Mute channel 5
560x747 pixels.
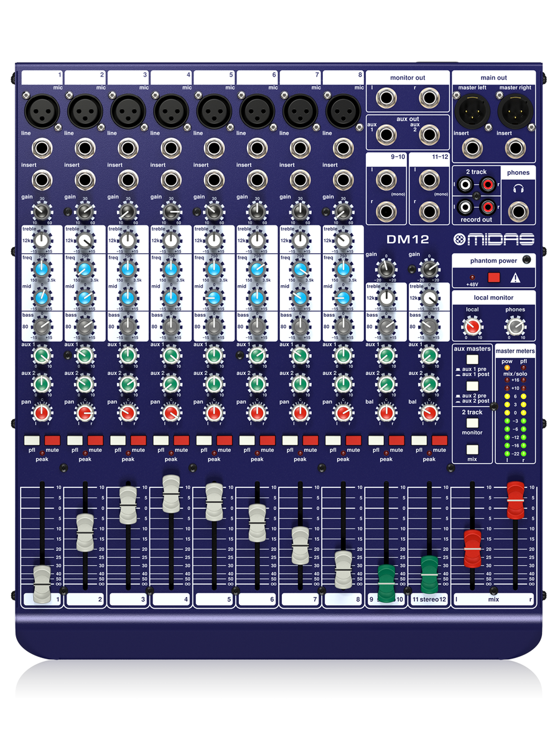225,440
